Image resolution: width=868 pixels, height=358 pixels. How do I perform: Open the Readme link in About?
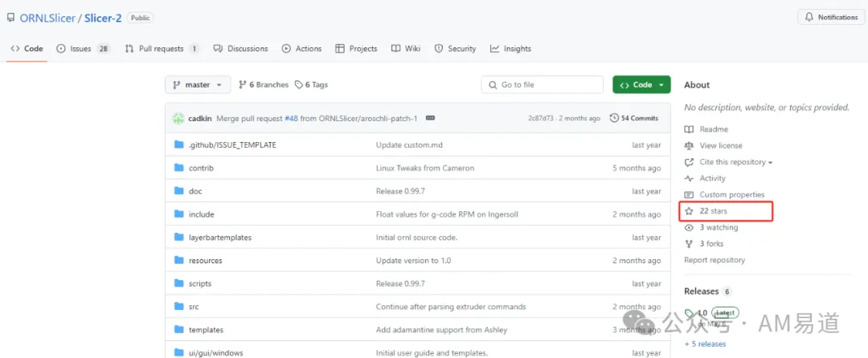click(706, 129)
